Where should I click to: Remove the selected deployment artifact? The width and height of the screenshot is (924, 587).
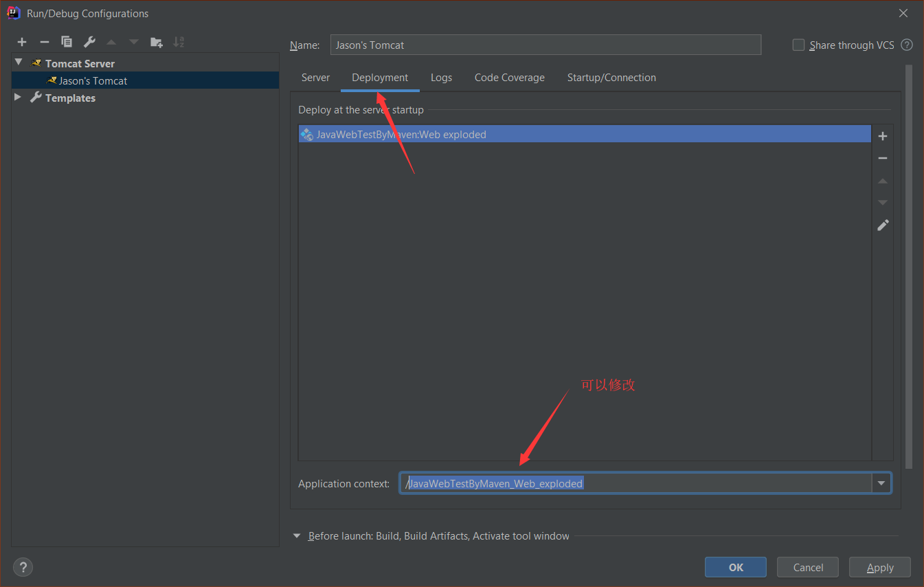click(x=883, y=158)
